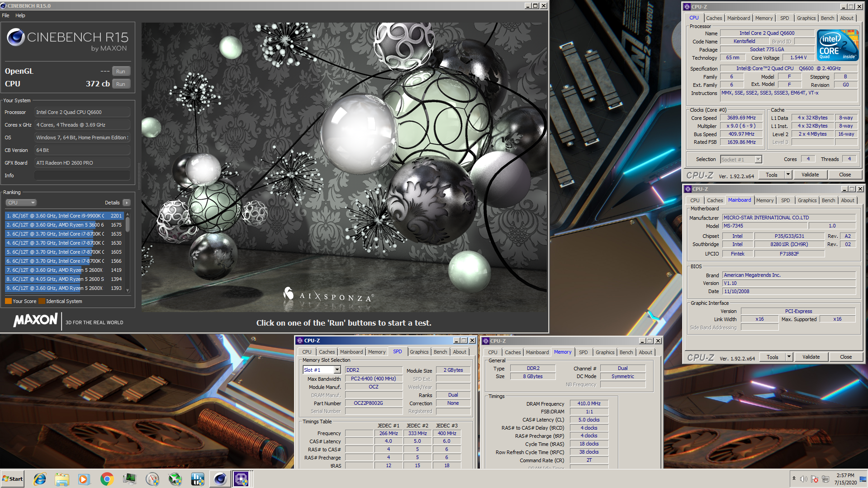Open the Ranking CPU dropdown
The width and height of the screenshot is (868, 488).
20,203
